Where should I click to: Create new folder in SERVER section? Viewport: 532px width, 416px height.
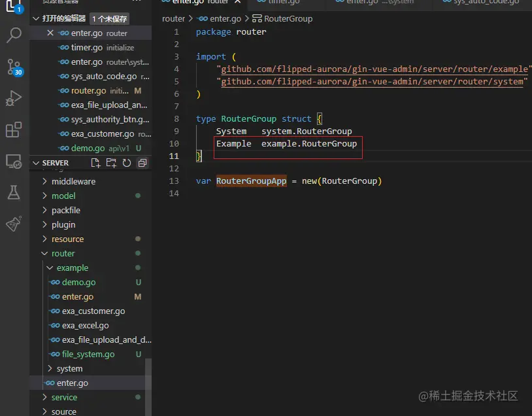pyautogui.click(x=111, y=163)
